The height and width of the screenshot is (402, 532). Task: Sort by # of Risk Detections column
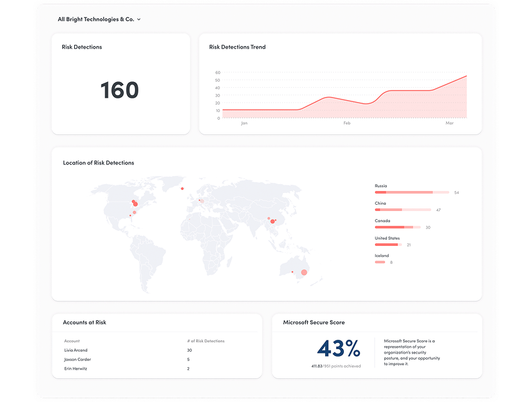[206, 341]
